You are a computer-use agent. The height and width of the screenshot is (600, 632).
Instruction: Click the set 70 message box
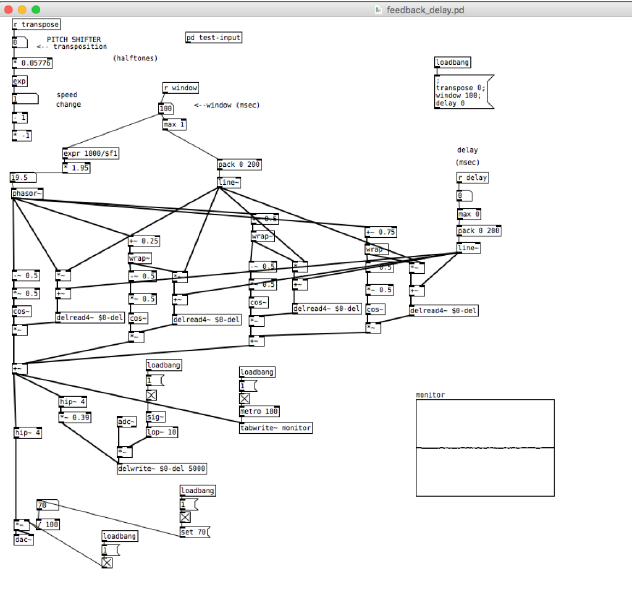tap(195, 532)
